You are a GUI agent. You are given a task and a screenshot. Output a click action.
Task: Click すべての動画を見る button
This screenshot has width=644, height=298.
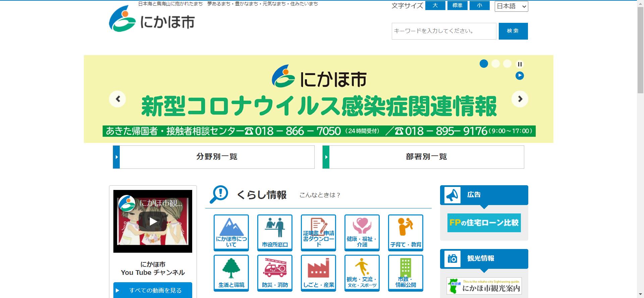coord(153,290)
